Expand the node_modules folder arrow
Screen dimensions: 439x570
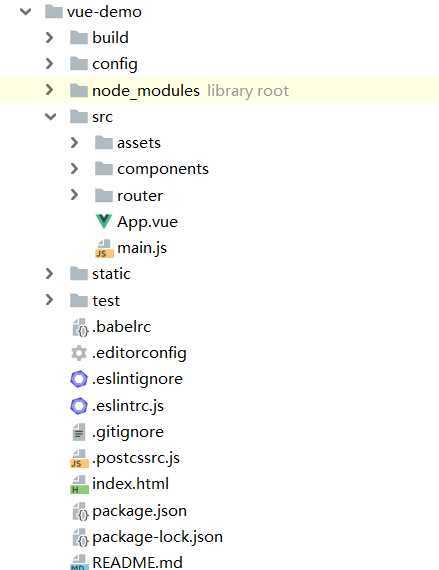[49, 90]
